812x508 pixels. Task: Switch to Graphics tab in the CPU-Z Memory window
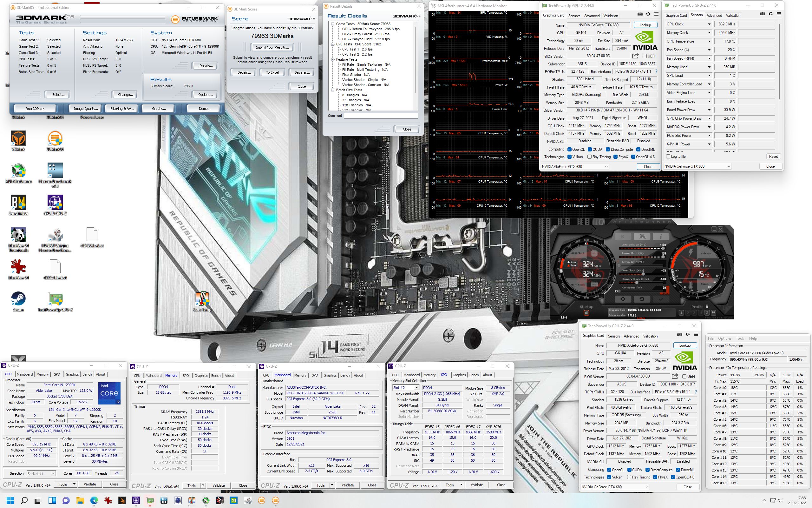pos(201,376)
